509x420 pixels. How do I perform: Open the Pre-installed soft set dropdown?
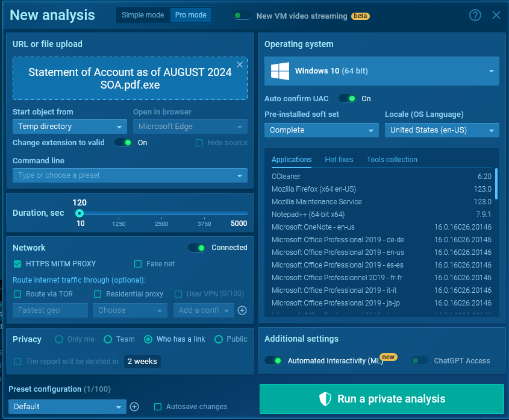[321, 130]
